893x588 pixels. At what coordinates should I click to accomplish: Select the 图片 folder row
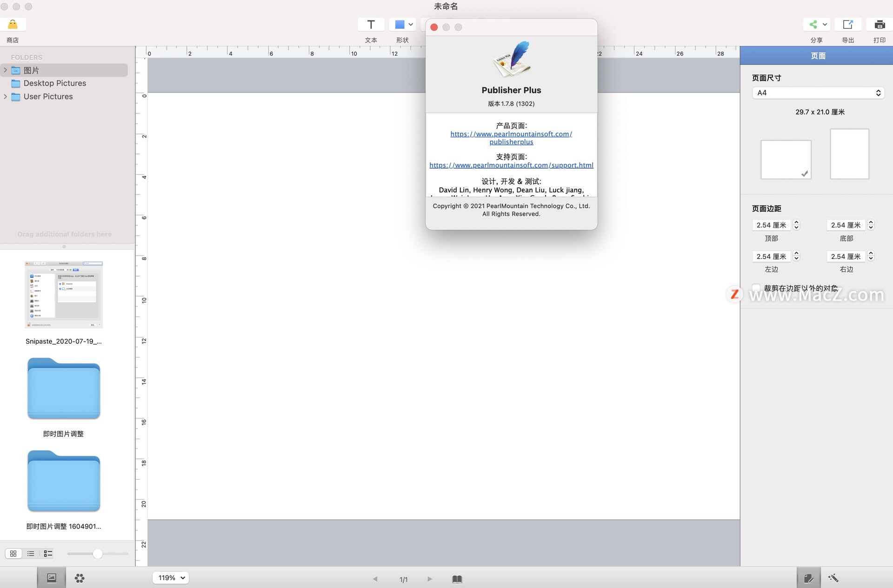(64, 70)
